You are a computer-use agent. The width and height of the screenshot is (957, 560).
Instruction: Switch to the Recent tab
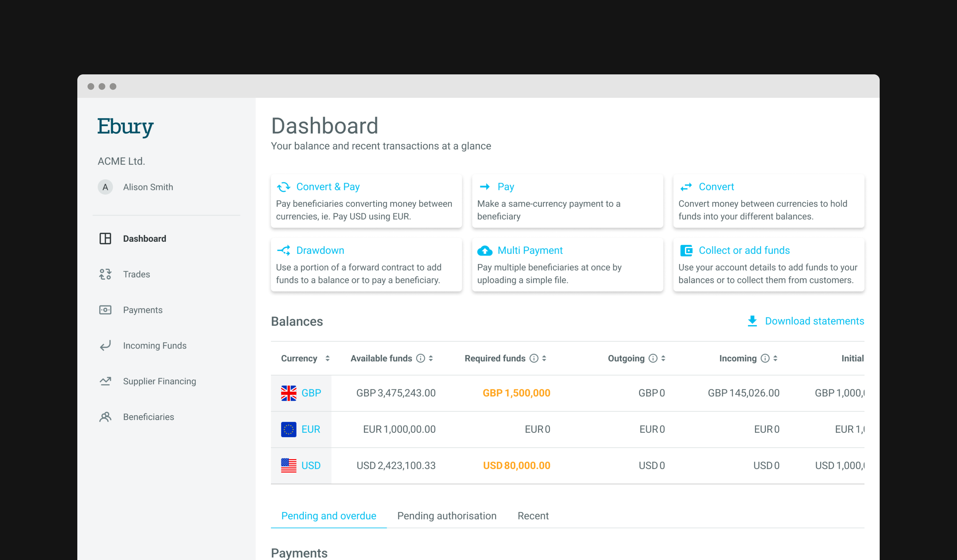pos(533,516)
